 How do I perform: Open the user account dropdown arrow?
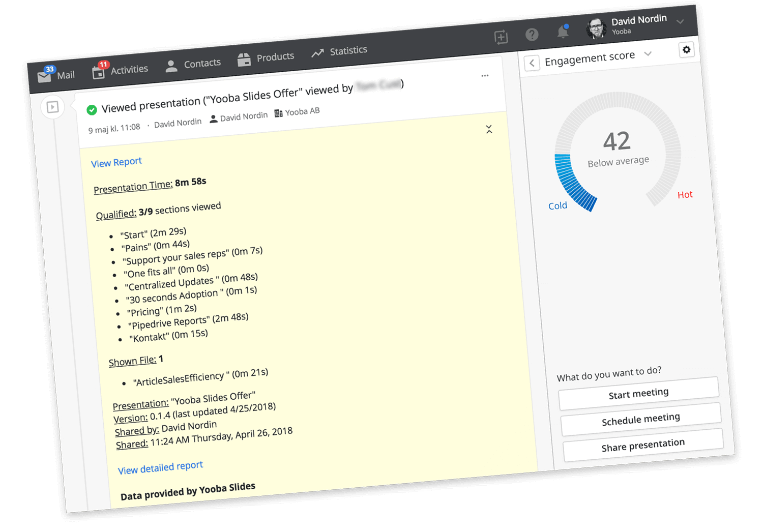680,21
